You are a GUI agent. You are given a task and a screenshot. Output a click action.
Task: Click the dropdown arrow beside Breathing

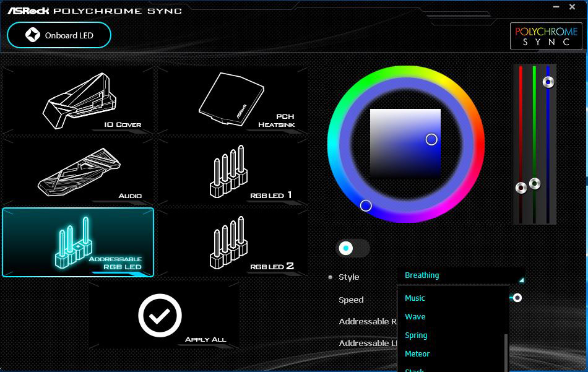pyautogui.click(x=521, y=280)
